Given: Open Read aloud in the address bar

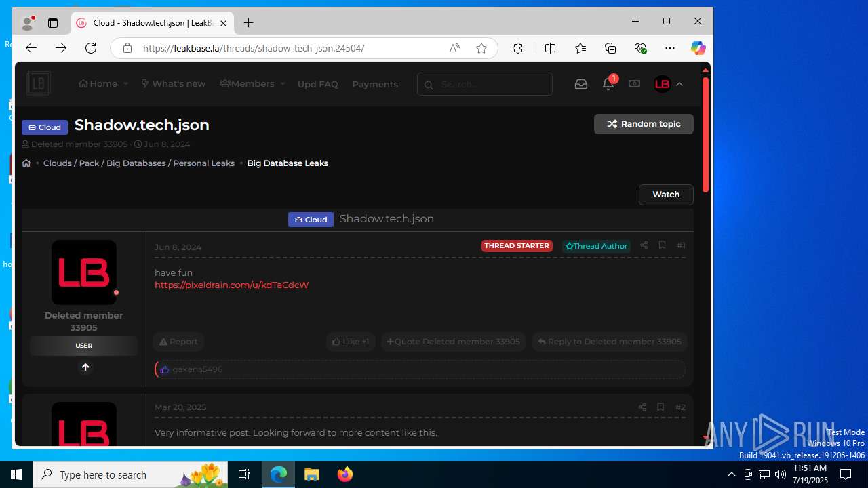Looking at the screenshot, I should pos(454,48).
